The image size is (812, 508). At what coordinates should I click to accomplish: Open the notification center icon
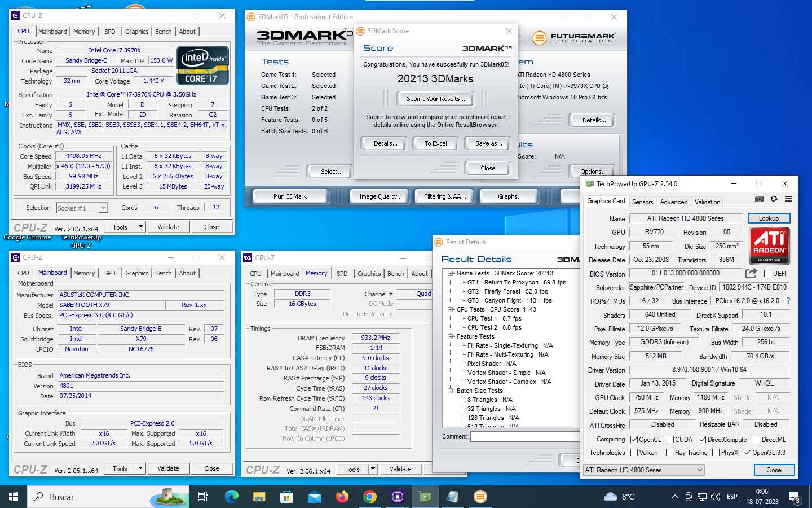click(x=794, y=498)
